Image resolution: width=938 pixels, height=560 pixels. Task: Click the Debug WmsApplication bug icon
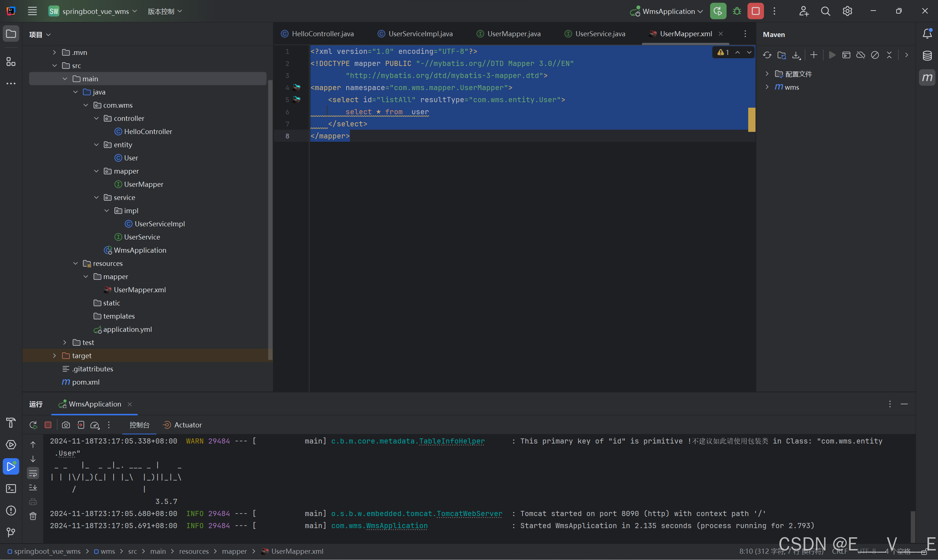(737, 11)
